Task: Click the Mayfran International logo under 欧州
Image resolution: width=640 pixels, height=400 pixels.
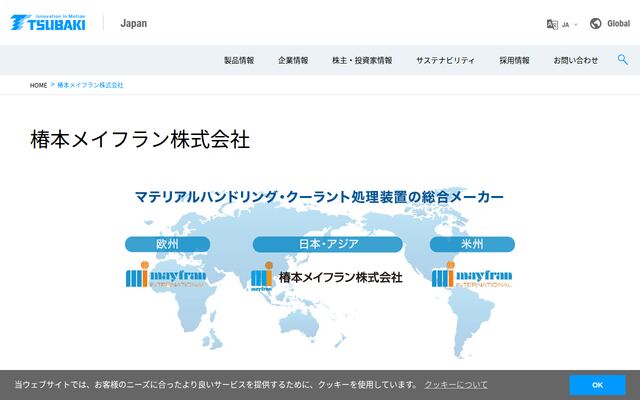Action: [x=166, y=275]
